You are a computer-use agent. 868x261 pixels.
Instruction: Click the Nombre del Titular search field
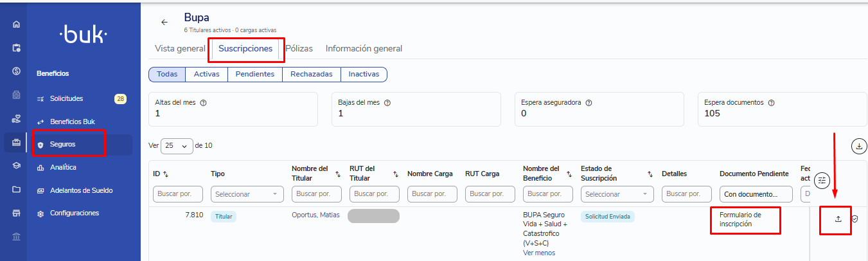point(317,194)
